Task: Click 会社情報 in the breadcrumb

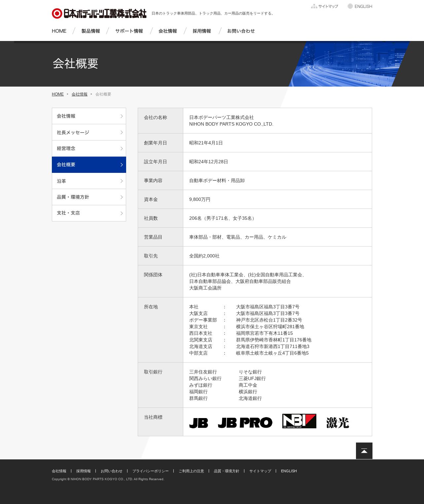Action: pyautogui.click(x=80, y=94)
